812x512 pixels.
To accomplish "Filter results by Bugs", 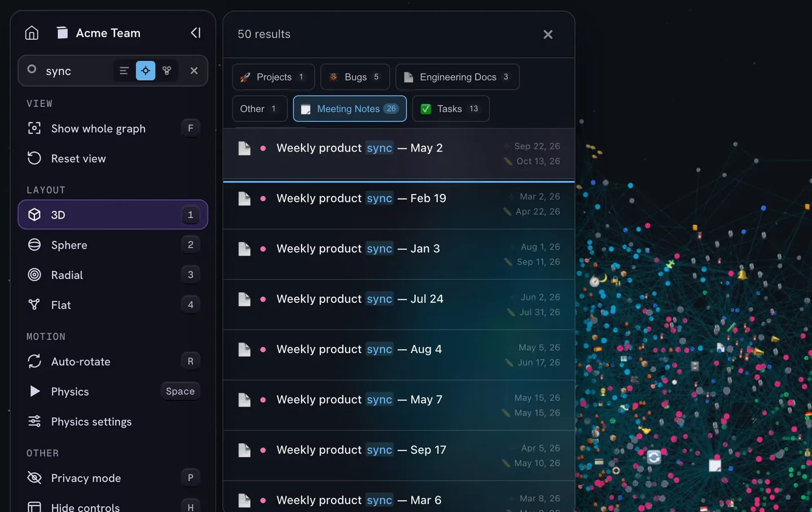I will point(355,77).
